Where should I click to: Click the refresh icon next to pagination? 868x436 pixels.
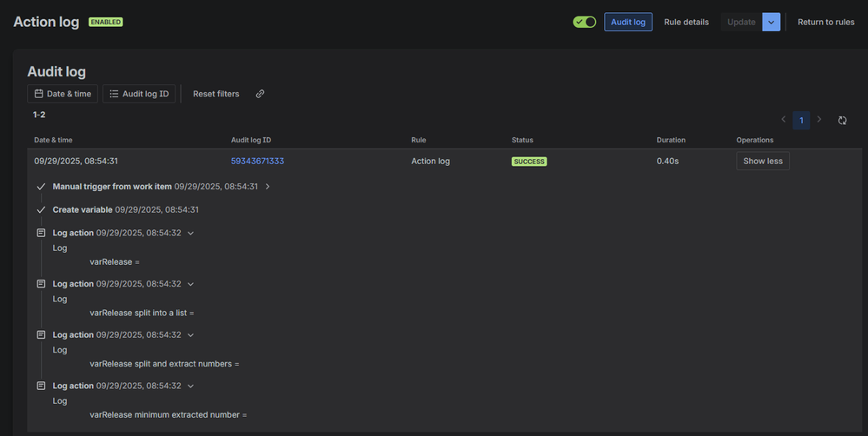842,120
